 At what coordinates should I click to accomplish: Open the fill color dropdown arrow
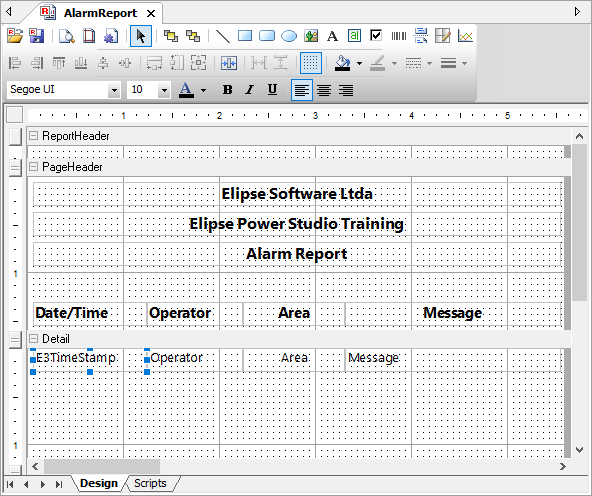click(359, 63)
